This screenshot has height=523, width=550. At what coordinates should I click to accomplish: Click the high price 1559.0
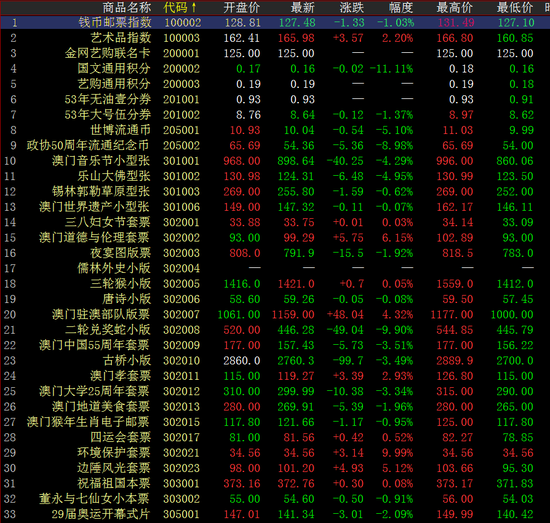pyautogui.click(x=455, y=284)
